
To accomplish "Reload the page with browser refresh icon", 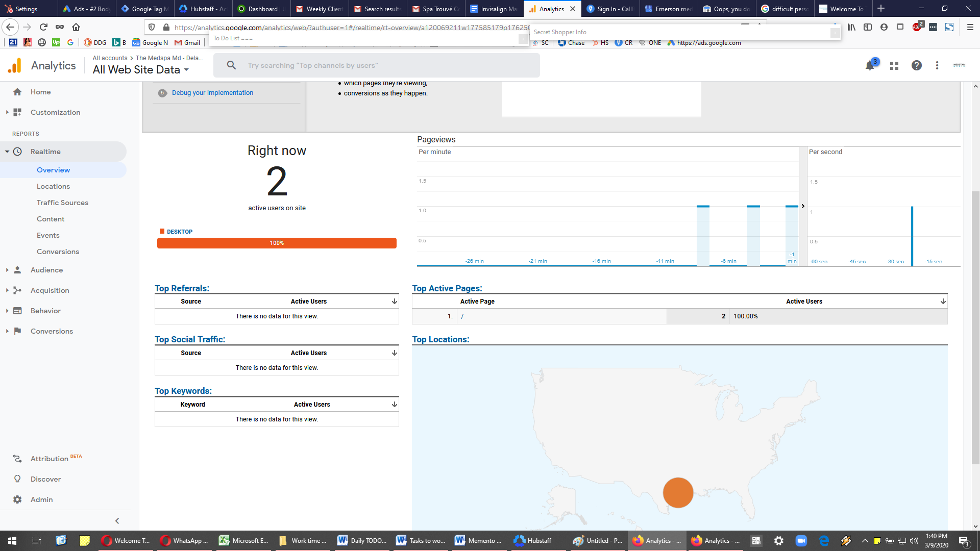I will [43, 27].
